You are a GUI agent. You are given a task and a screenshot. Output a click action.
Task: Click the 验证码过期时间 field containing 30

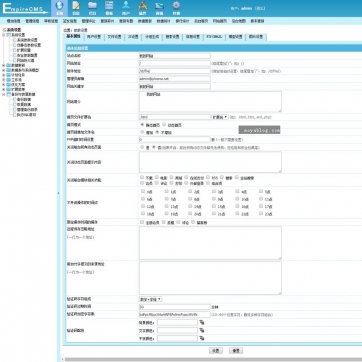click(175, 307)
